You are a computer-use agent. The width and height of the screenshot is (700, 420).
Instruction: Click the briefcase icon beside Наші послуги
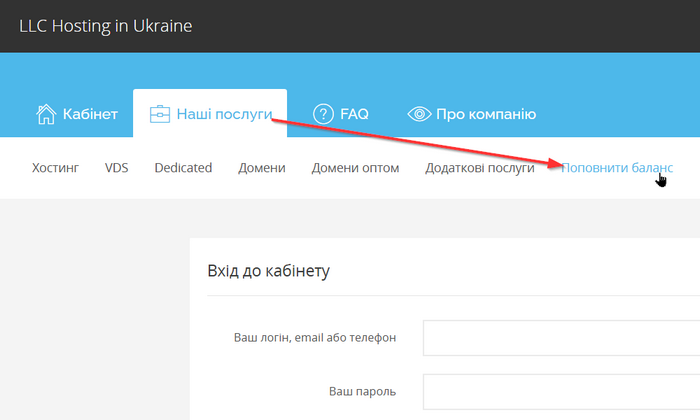click(159, 114)
